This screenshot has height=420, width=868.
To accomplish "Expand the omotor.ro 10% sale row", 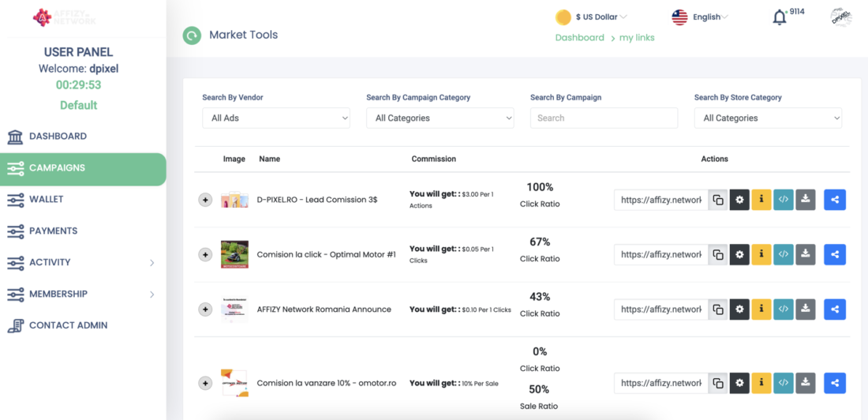I will [205, 384].
